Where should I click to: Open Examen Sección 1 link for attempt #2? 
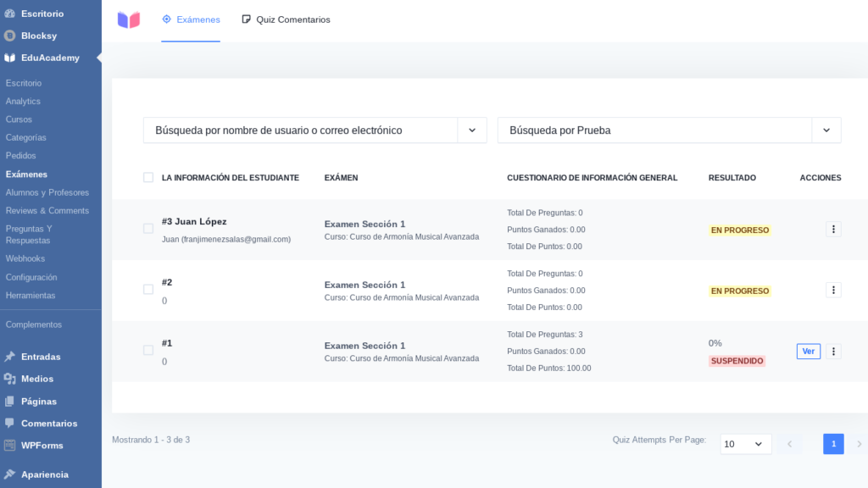coord(364,285)
